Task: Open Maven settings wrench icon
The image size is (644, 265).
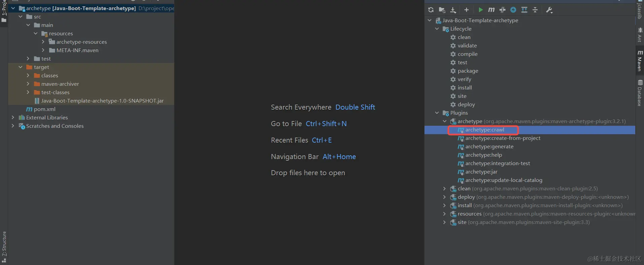Action: point(549,10)
